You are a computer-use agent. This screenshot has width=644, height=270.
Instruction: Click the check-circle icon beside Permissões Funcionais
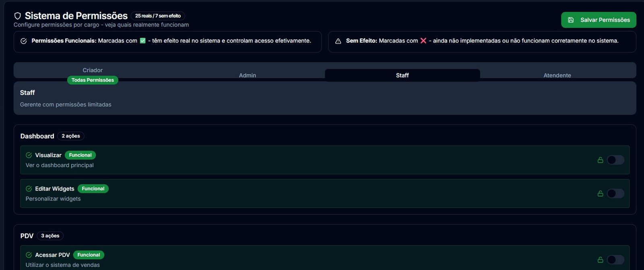[x=24, y=41]
